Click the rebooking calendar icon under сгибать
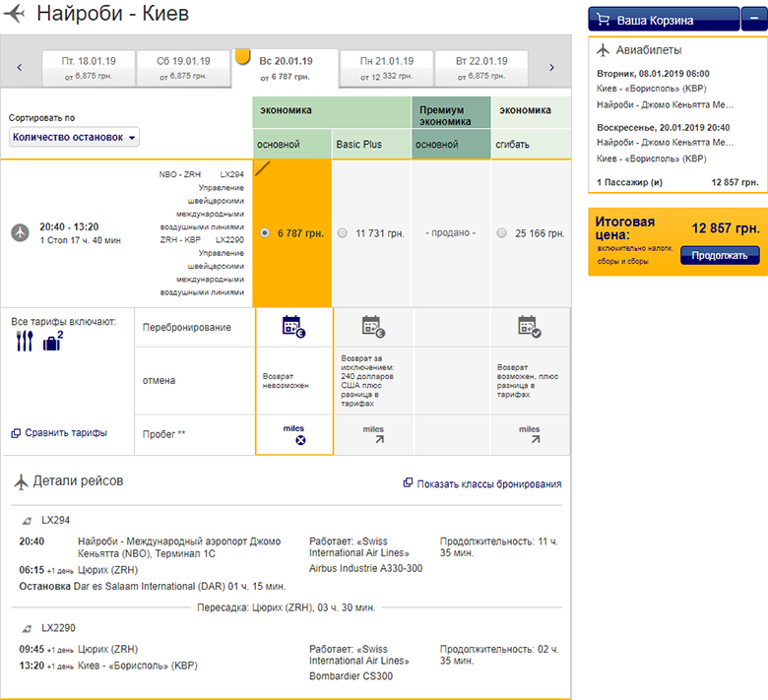This screenshot has height=700, width=768. coord(529,327)
